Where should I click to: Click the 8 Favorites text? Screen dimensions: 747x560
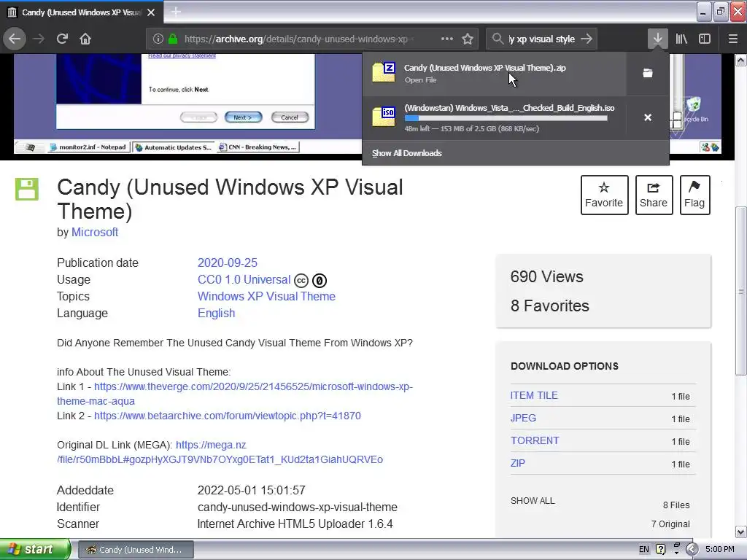tap(550, 306)
